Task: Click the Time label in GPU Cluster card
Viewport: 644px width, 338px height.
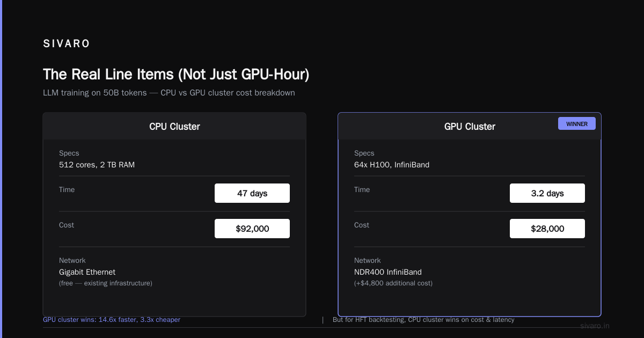Action: 362,189
